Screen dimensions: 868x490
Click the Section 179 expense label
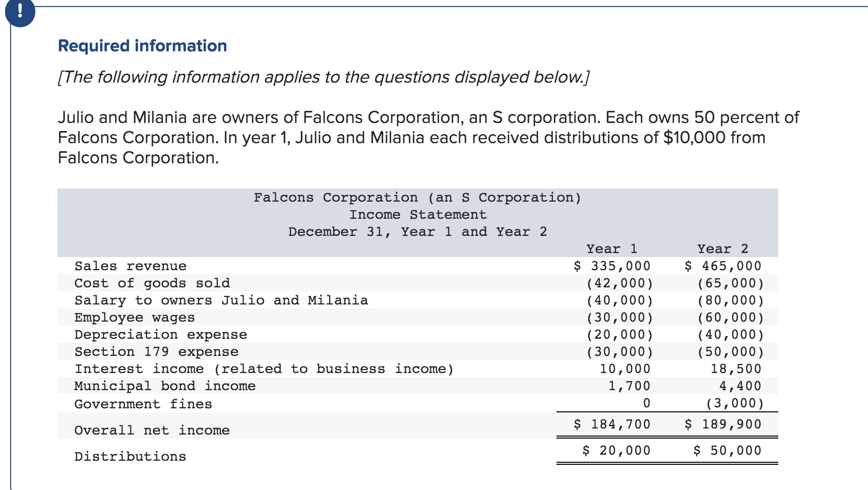156,352
